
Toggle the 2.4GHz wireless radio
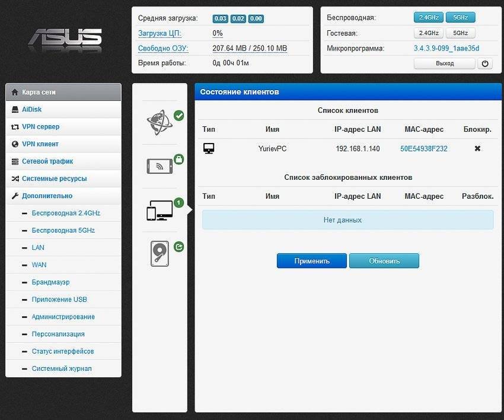(429, 17)
